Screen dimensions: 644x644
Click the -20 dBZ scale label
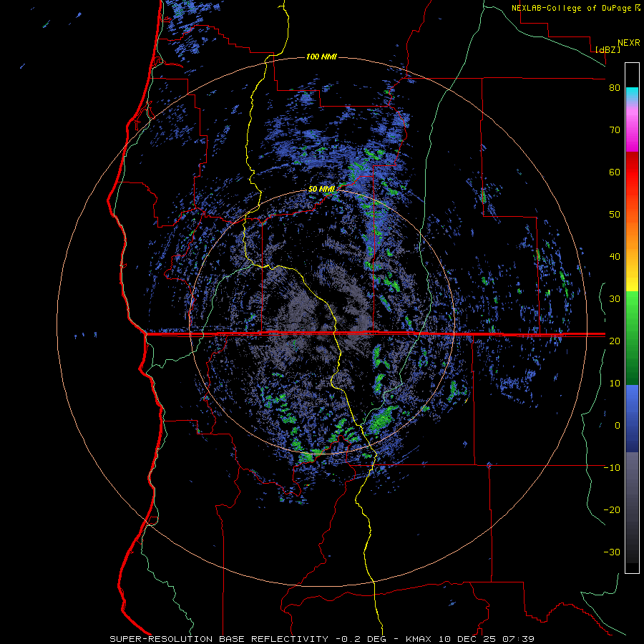(612, 509)
